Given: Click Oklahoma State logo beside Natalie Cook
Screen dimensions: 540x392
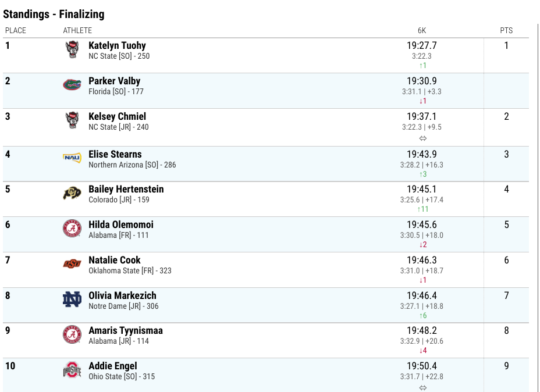Looking at the screenshot, I should (72, 263).
